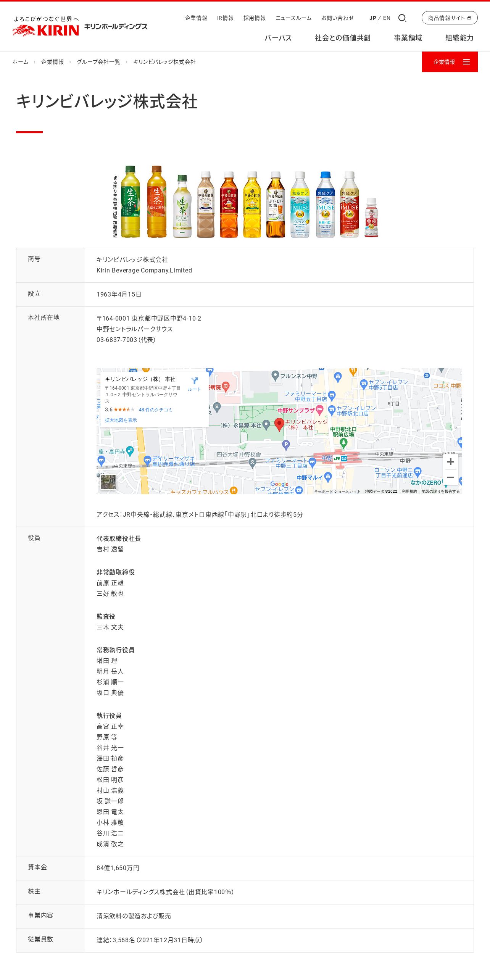Viewport: 490px width, 980px height.
Task: Click the red Kirin Beverage map pin
Action: 279,424
